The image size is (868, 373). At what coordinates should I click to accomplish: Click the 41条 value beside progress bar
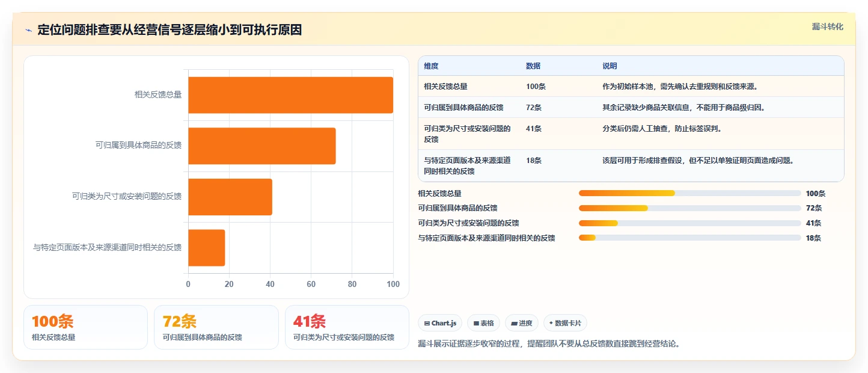814,223
